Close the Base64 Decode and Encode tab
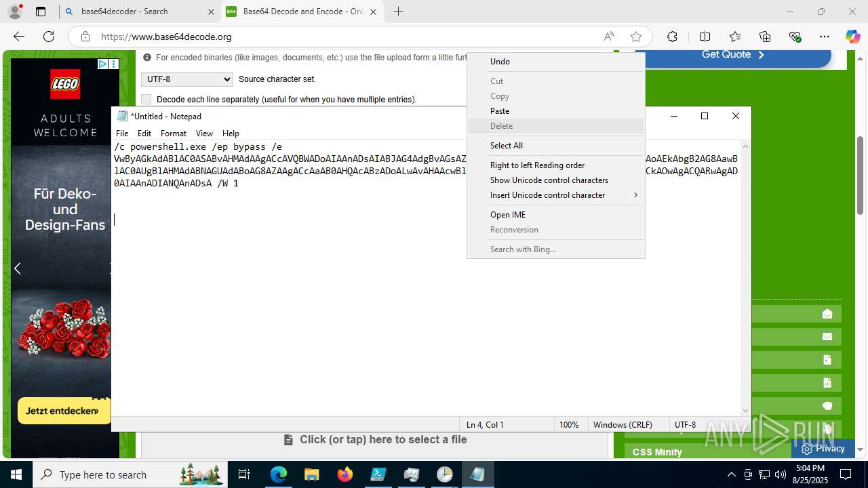The height and width of the screenshot is (488, 868). 373,12
